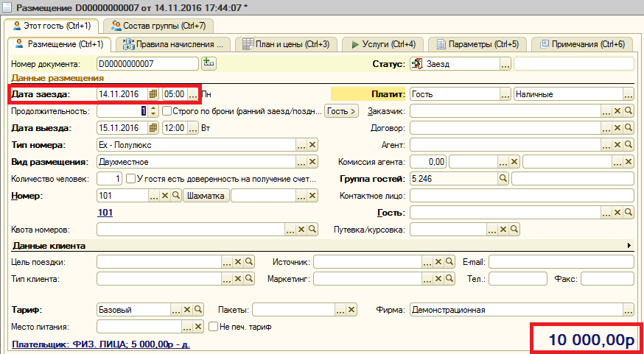Screen dimensions: 644x354
Task: Open Маркетинг selection ellipsis
Action: click(x=427, y=278)
